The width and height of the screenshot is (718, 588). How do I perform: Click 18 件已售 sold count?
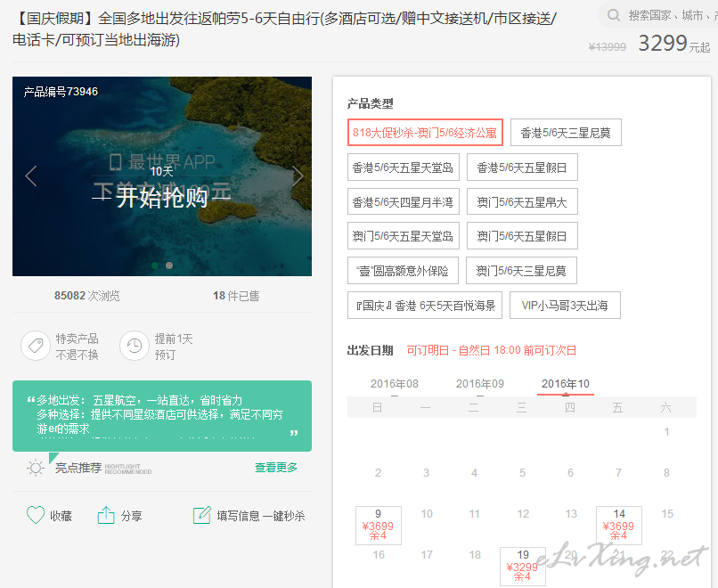click(x=236, y=296)
